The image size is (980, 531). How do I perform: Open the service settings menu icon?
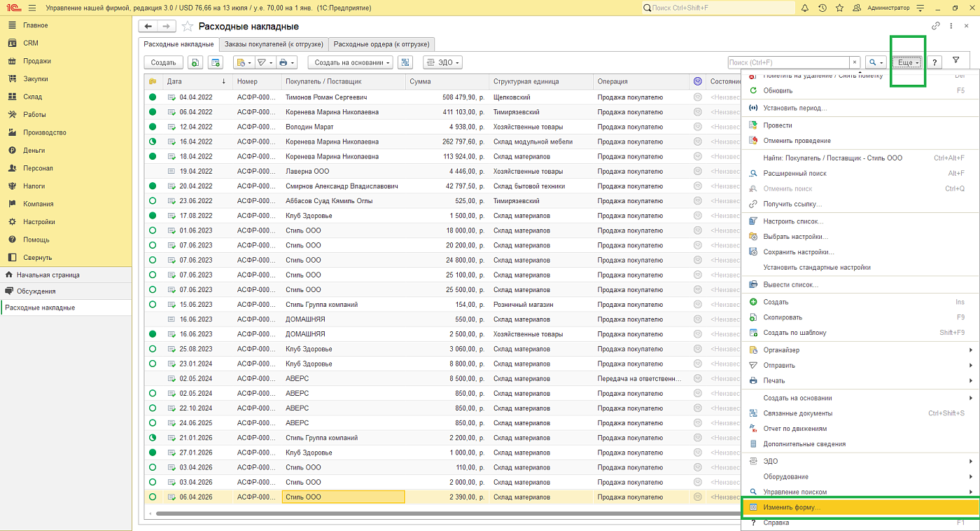920,8
